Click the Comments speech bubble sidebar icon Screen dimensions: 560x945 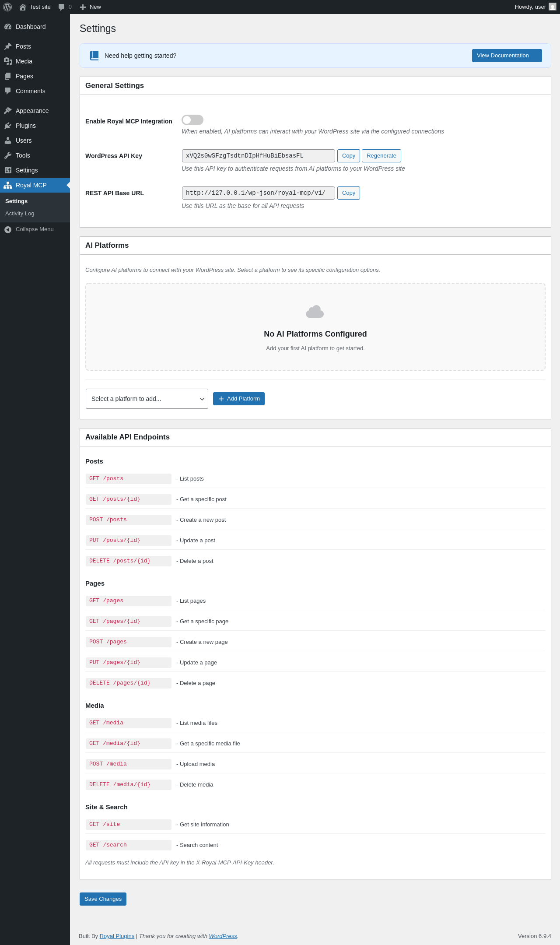[8, 91]
